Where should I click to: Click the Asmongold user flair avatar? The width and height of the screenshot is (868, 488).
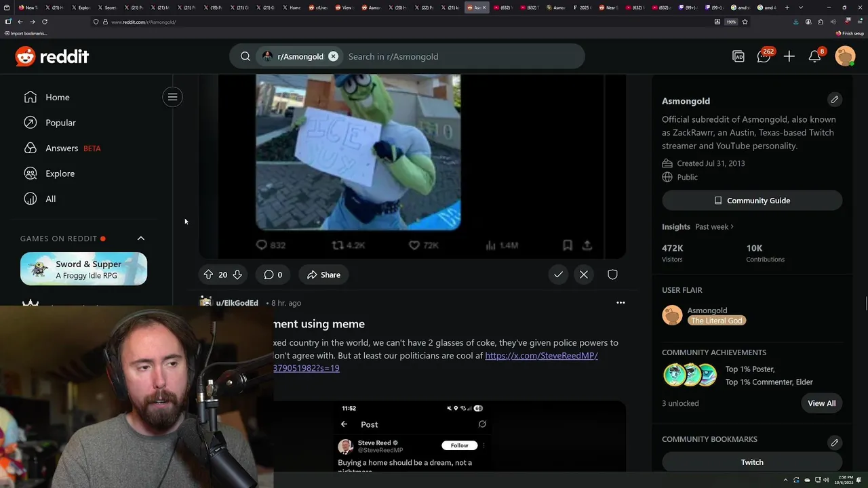click(672, 315)
